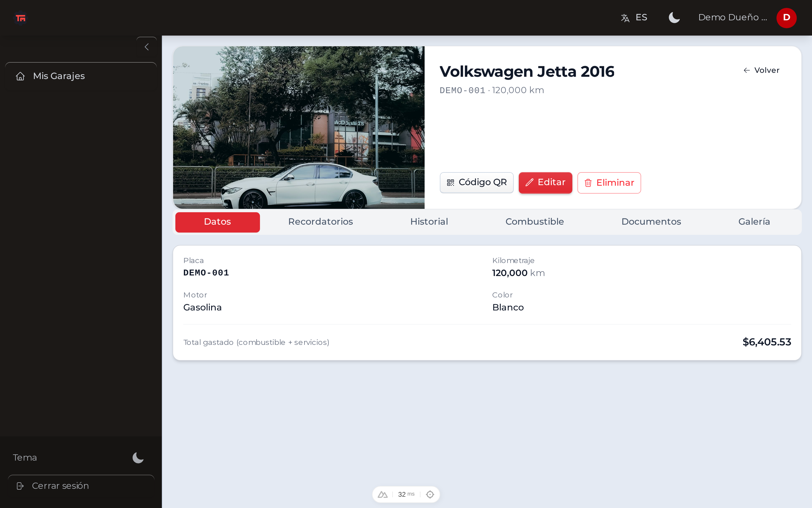Open the ES language selector

tap(634, 17)
